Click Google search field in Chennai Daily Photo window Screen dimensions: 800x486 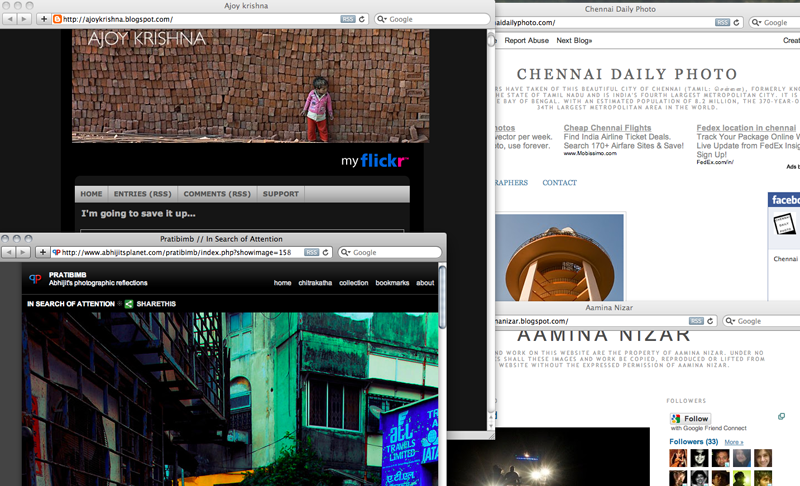[x=774, y=22]
